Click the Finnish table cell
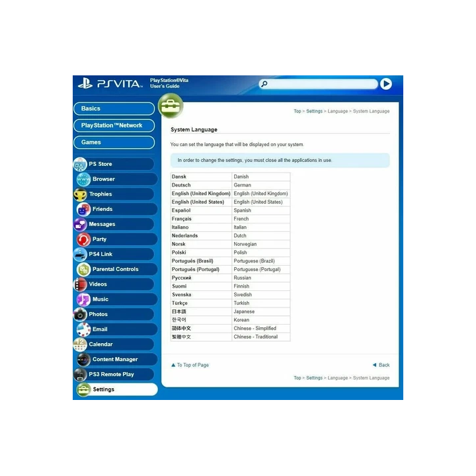The height and width of the screenshot is (476, 476). pos(261,286)
